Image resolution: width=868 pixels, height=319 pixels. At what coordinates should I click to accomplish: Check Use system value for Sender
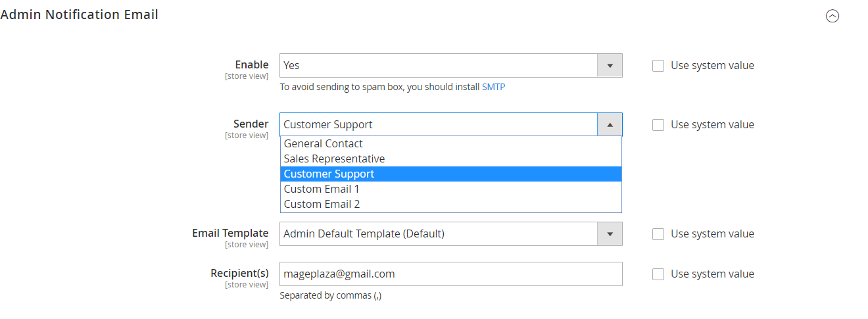pos(658,125)
